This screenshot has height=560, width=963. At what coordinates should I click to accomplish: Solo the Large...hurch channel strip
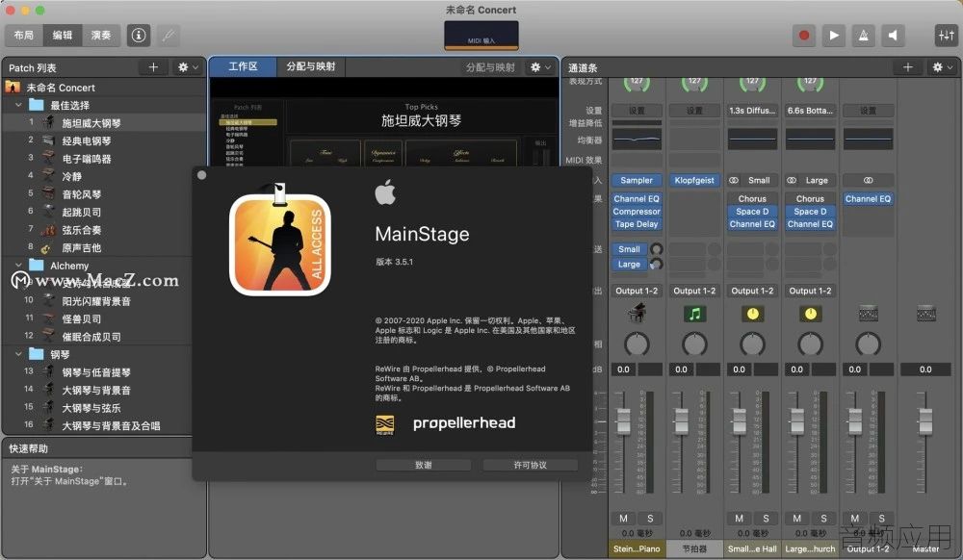click(x=823, y=519)
